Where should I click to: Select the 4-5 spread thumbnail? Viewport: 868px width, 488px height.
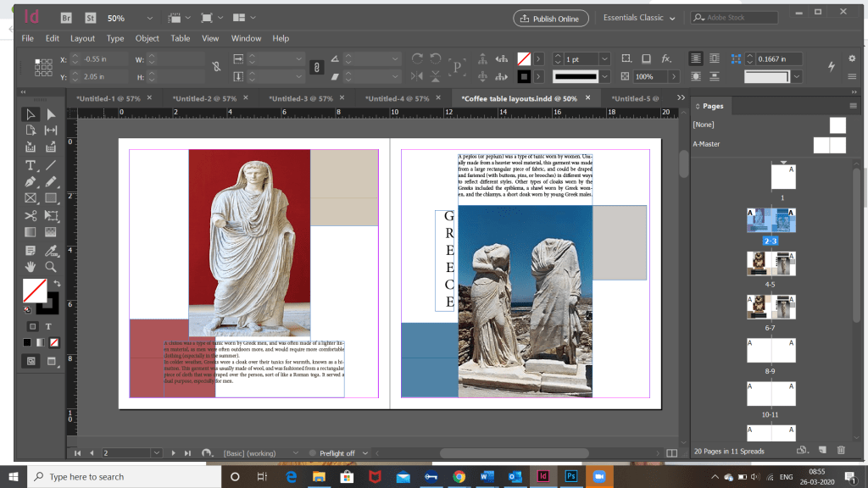coord(770,264)
